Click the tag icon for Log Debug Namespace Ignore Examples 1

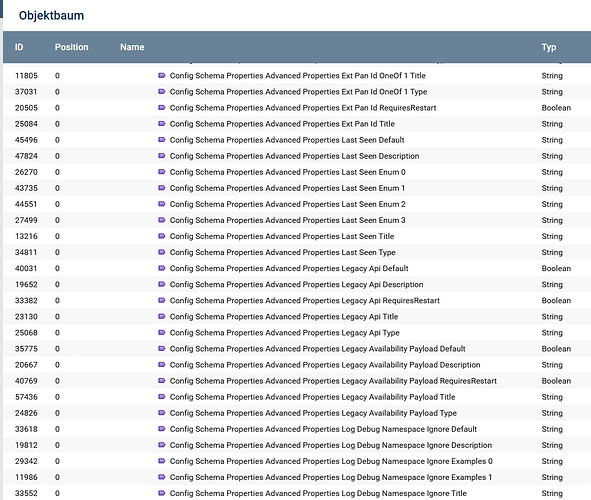click(162, 477)
